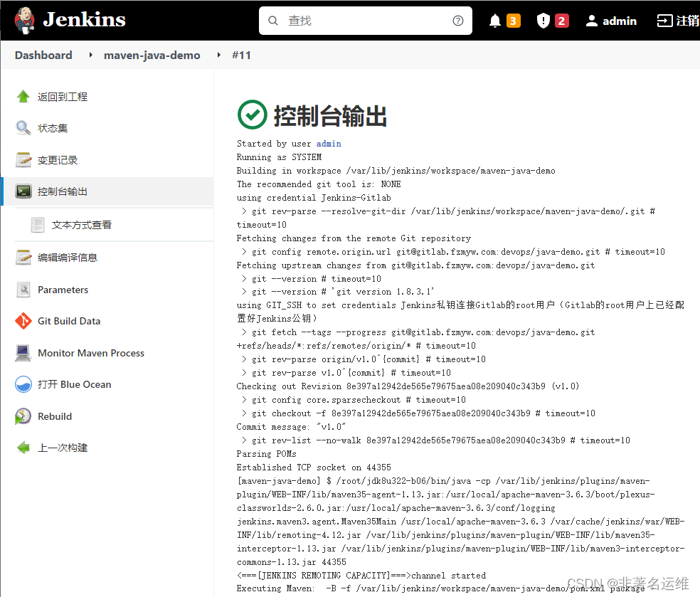Open 打开 Blue Ocean item
Image resolution: width=700 pixels, height=597 pixels.
pyautogui.click(x=75, y=384)
